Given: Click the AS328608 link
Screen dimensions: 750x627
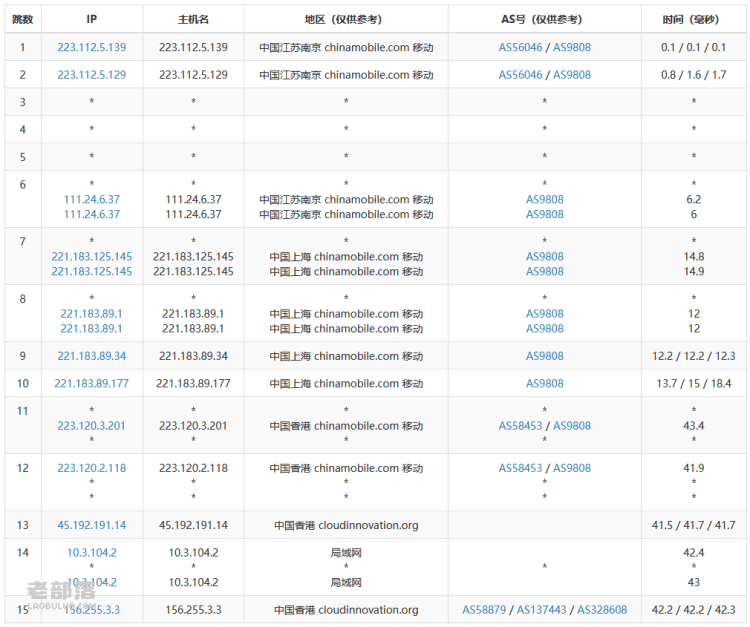Looking at the screenshot, I should coord(602,610).
